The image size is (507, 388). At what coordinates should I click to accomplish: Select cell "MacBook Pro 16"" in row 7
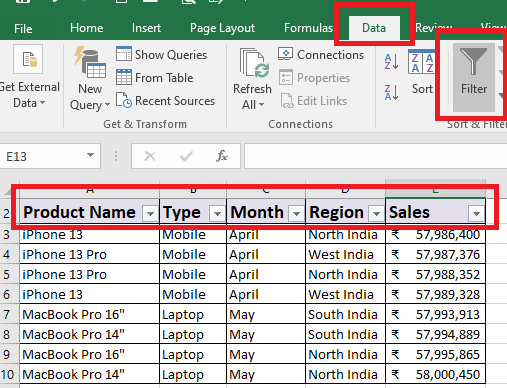click(x=89, y=314)
